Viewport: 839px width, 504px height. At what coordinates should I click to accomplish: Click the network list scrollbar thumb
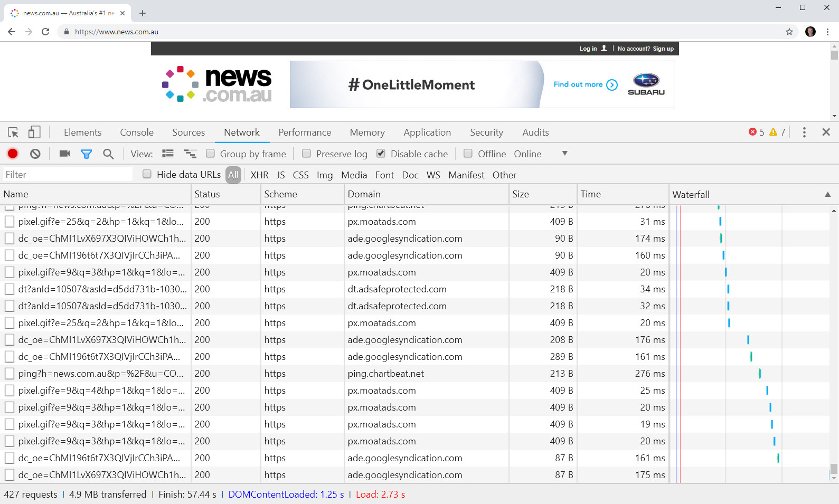[x=834, y=469]
